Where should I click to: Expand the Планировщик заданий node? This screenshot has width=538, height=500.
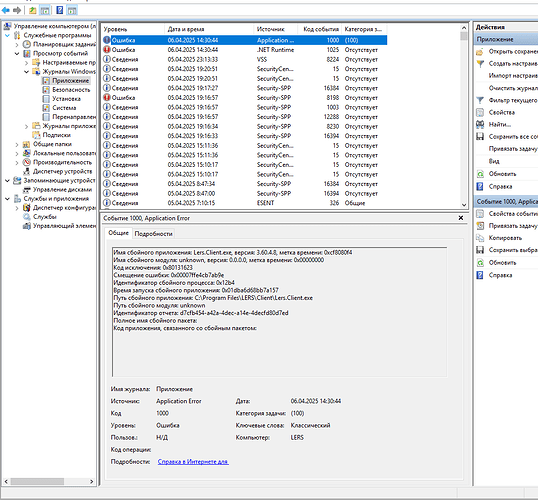(17, 45)
